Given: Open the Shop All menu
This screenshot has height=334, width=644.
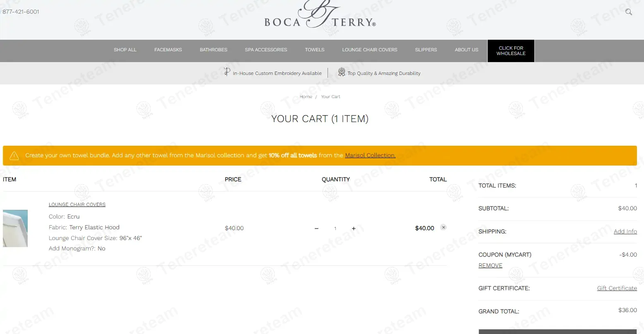Looking at the screenshot, I should pos(125,50).
